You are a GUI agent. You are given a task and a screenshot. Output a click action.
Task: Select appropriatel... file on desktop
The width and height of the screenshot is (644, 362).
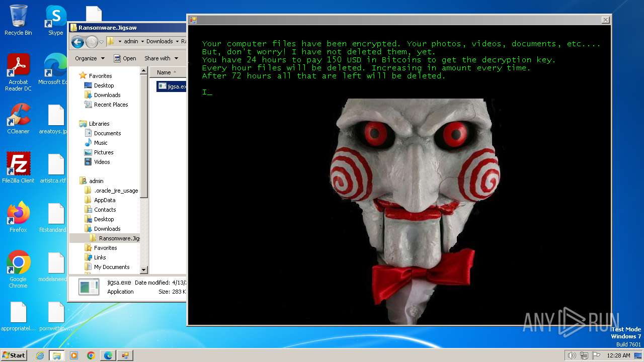click(x=18, y=316)
